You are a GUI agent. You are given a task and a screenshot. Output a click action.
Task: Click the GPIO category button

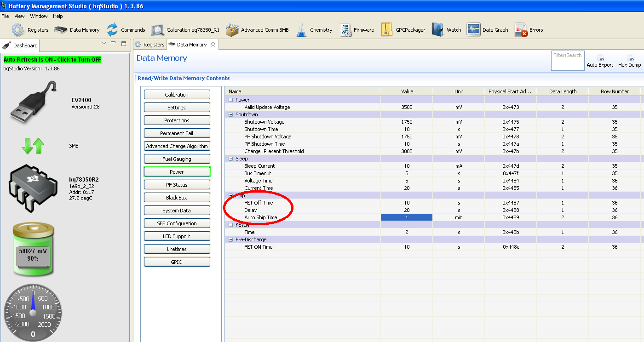[x=177, y=262]
